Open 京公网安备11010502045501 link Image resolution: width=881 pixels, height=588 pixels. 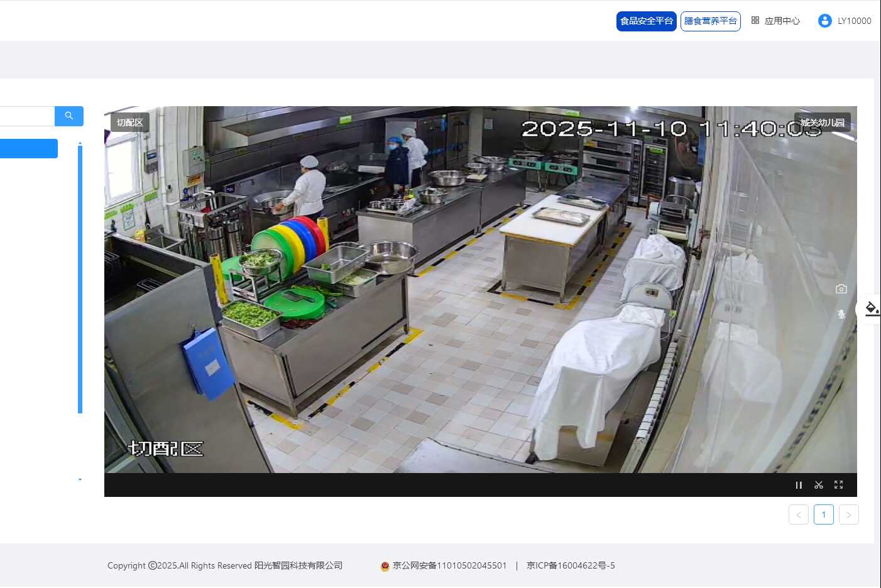coord(449,565)
